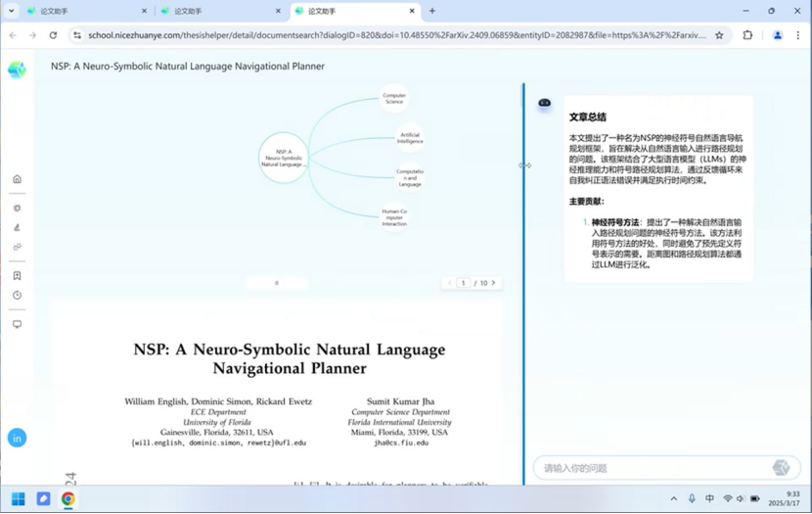
Task: Switch the Chinese input method indicator
Action: pos(709,498)
